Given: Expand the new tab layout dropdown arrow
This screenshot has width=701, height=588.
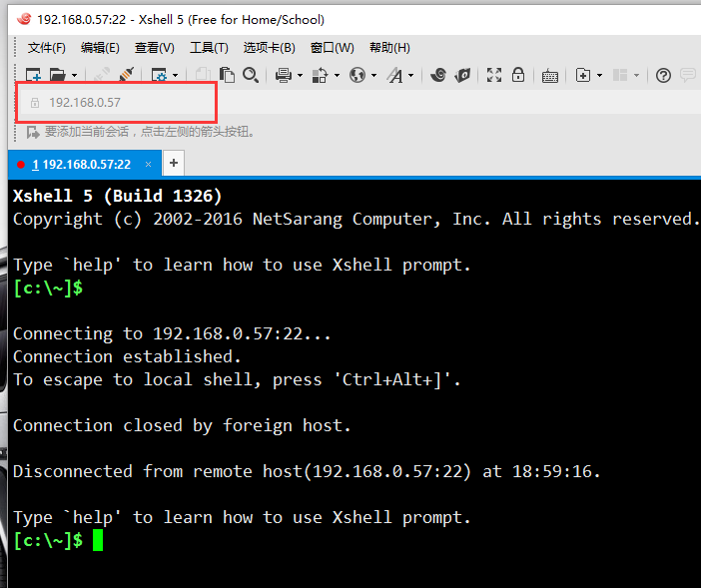Looking at the screenshot, I should point(599,76).
